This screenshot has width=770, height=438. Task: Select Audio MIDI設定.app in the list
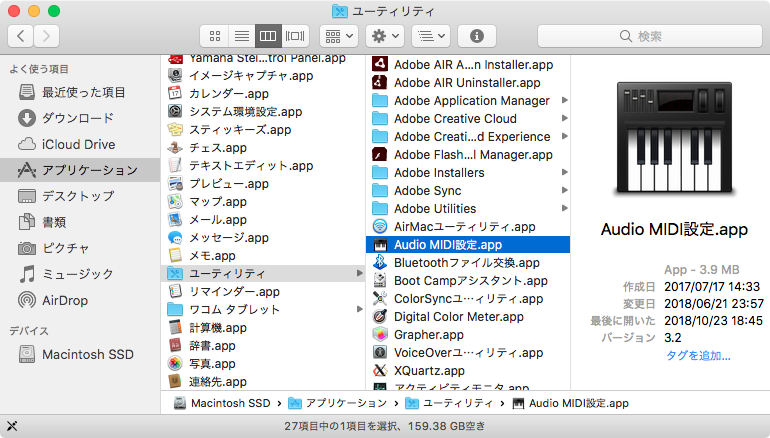pyautogui.click(x=468, y=245)
